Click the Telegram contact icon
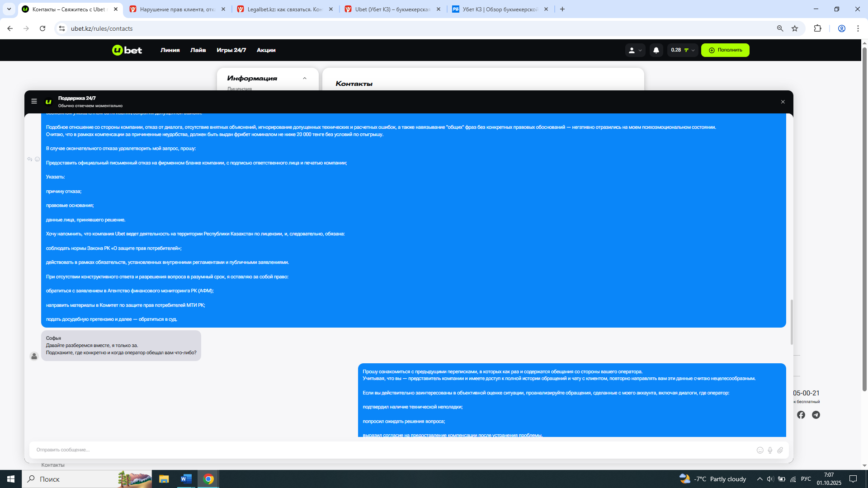868x488 pixels. [816, 415]
